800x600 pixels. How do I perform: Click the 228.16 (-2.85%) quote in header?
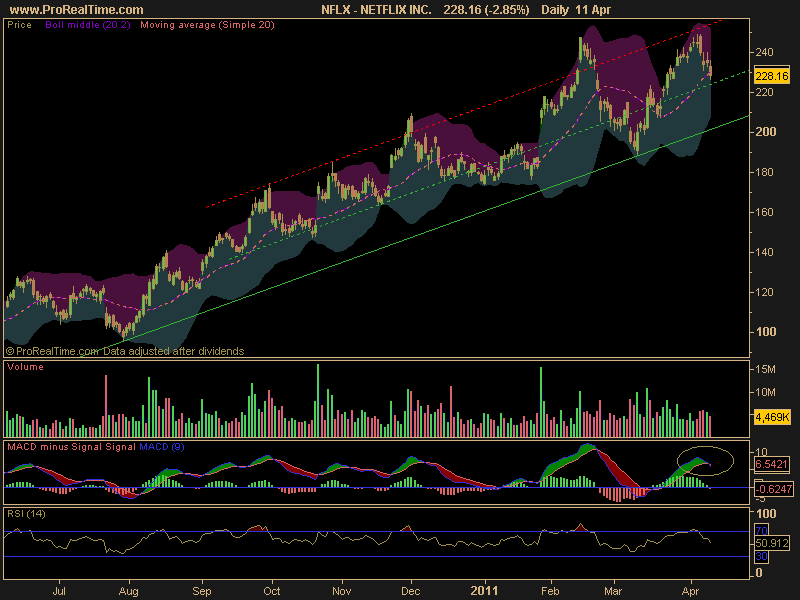pos(486,10)
